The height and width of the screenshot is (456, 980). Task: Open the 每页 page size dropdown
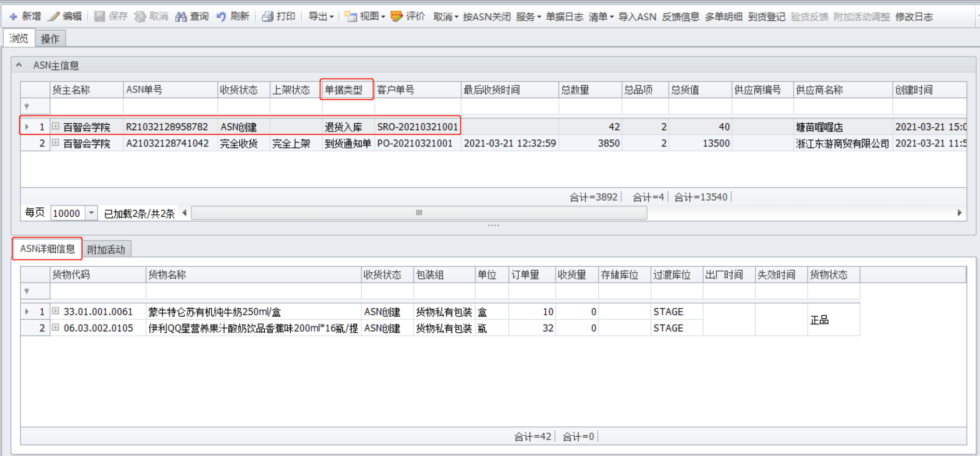point(91,213)
